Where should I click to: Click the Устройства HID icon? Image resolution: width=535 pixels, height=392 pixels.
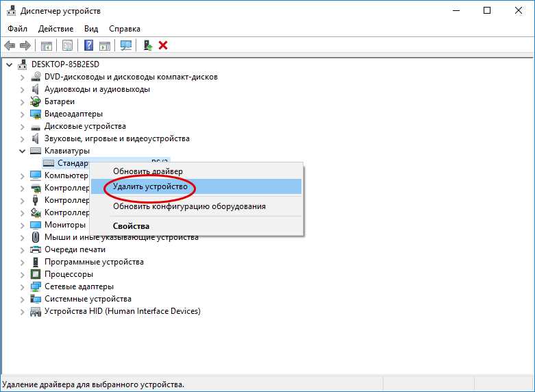36,311
